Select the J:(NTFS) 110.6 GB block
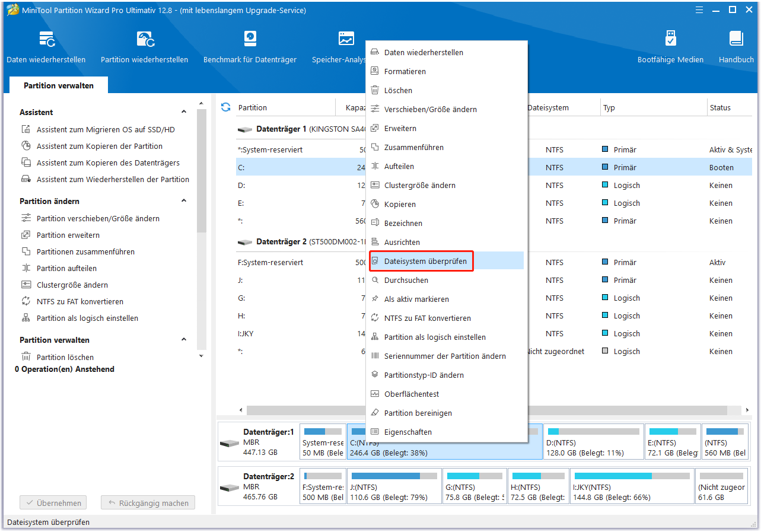 coord(394,486)
